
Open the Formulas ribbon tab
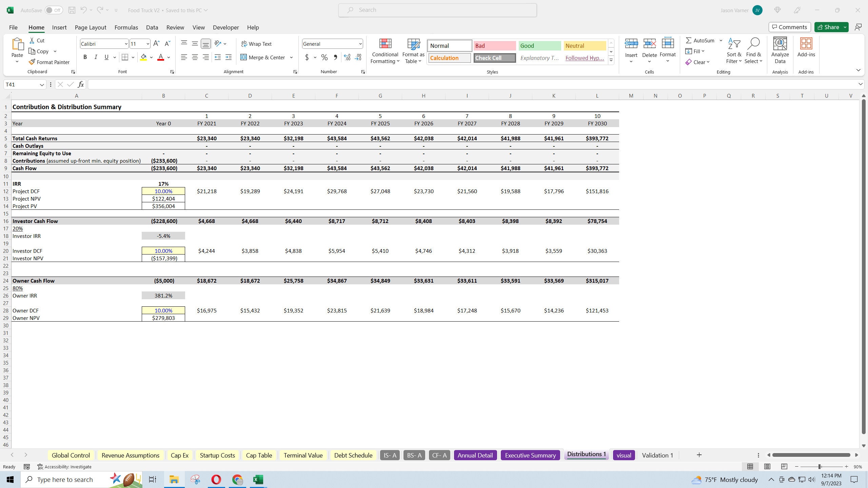126,27
